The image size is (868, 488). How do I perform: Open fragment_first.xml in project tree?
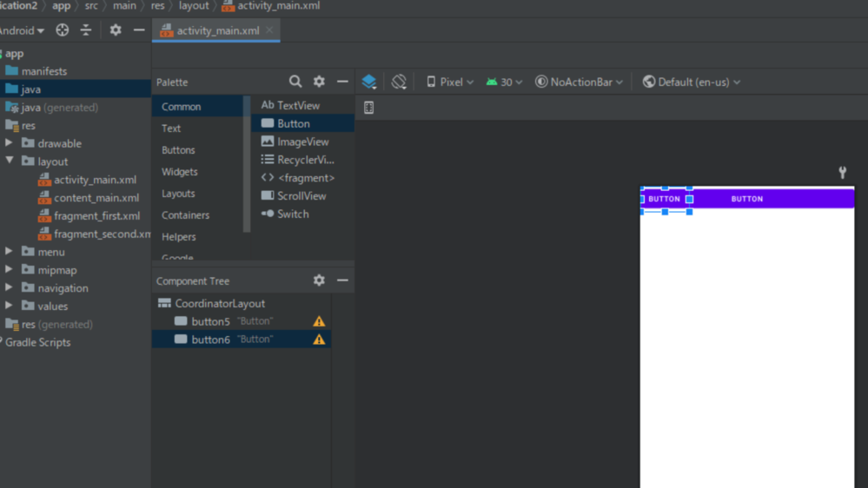96,216
